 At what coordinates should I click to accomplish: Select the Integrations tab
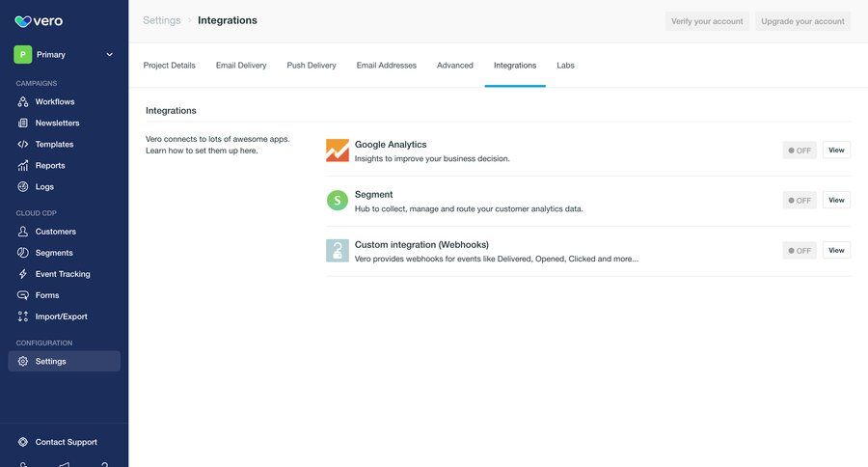pyautogui.click(x=515, y=66)
